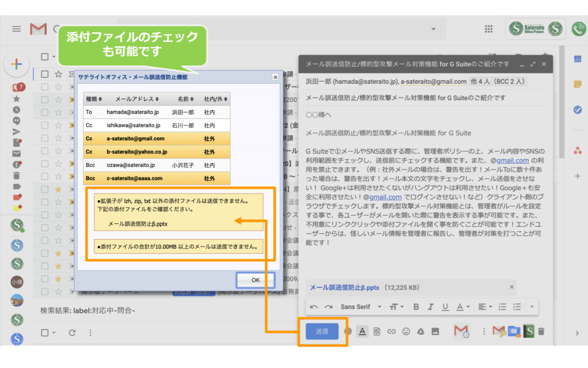Discard the draft using the trash icon
Viewport: 588px width, 368px height.
(x=542, y=331)
